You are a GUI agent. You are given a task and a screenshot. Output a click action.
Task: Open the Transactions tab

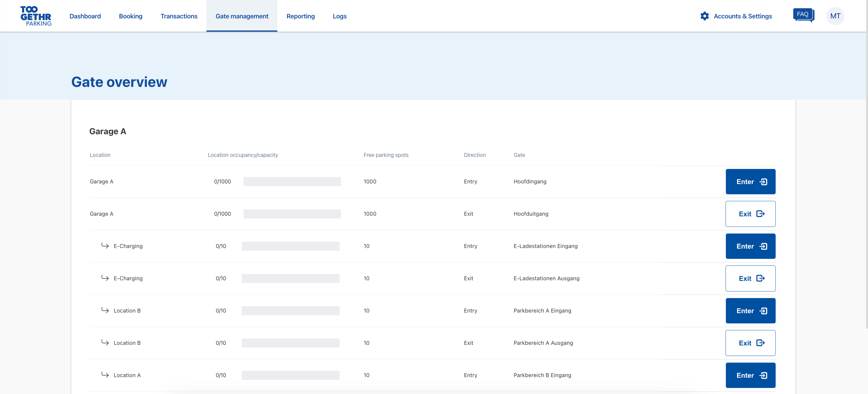(179, 16)
